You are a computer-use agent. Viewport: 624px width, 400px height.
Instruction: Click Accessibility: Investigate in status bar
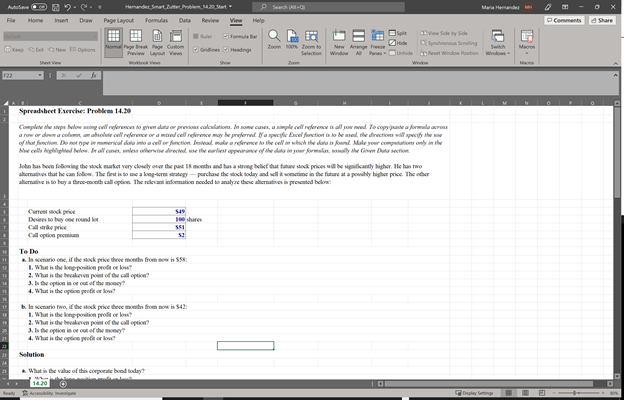(48, 393)
